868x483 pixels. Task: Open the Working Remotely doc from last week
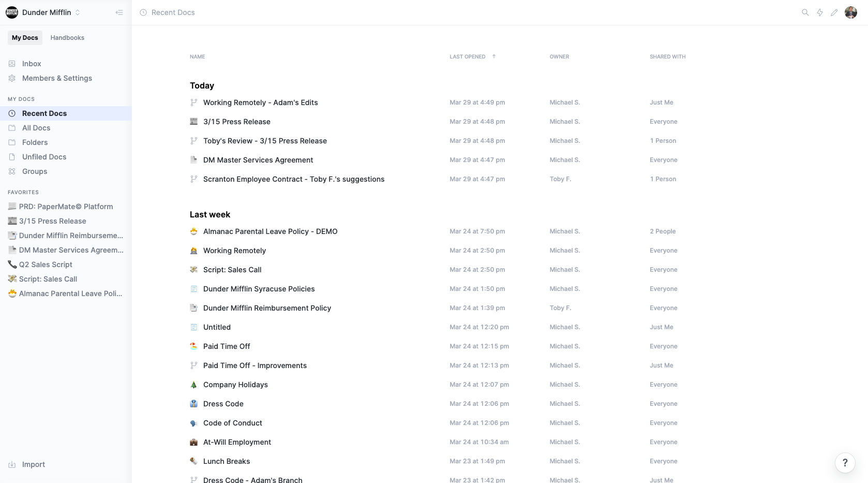click(234, 251)
